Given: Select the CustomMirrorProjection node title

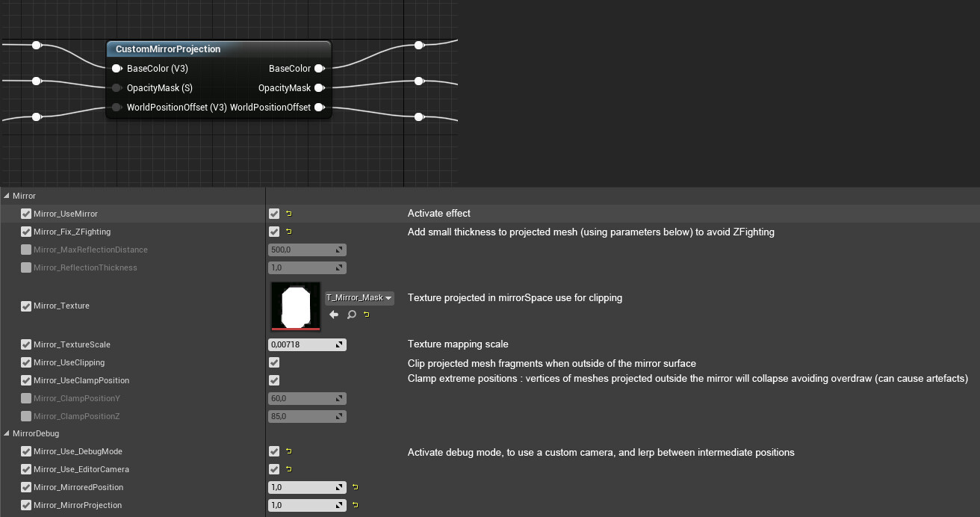Looking at the screenshot, I should coord(168,49).
